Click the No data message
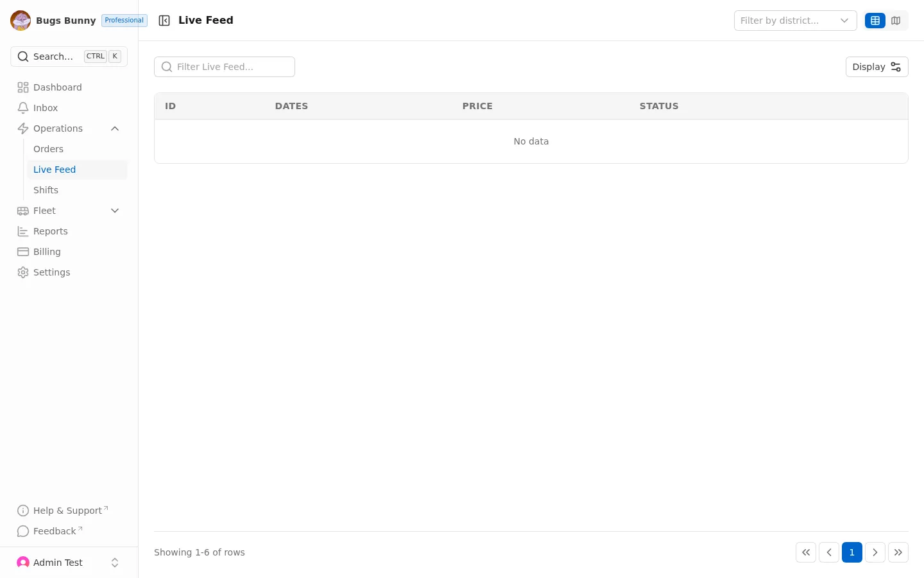 [x=531, y=141]
